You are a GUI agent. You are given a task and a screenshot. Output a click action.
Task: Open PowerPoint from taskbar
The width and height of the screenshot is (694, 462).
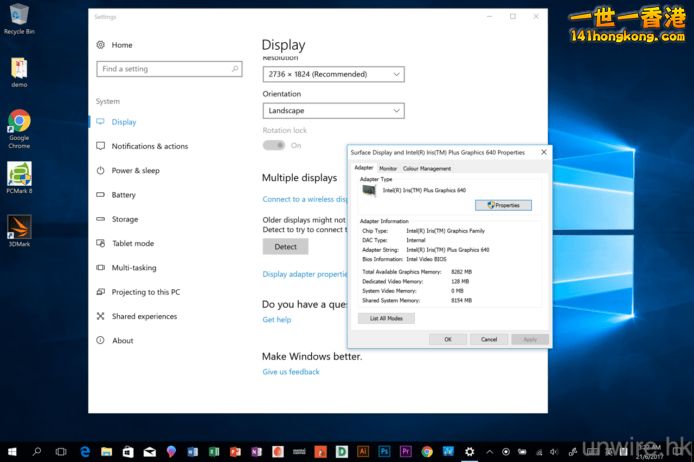[235, 451]
